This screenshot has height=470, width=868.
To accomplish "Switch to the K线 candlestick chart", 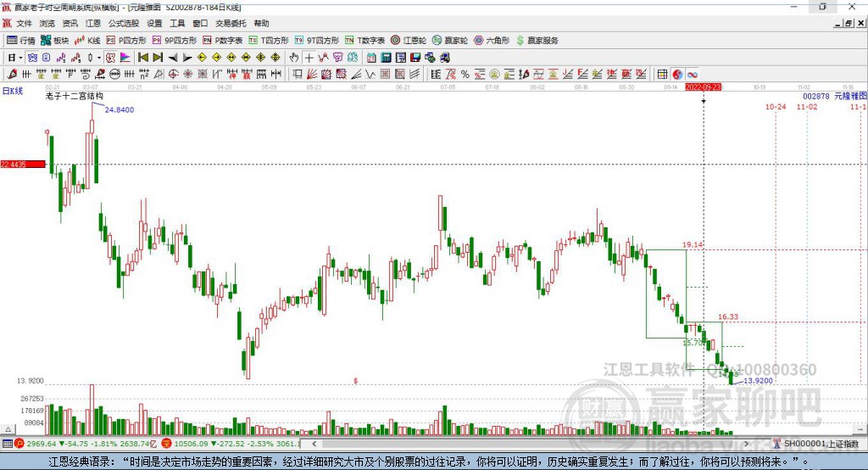I will (x=87, y=41).
